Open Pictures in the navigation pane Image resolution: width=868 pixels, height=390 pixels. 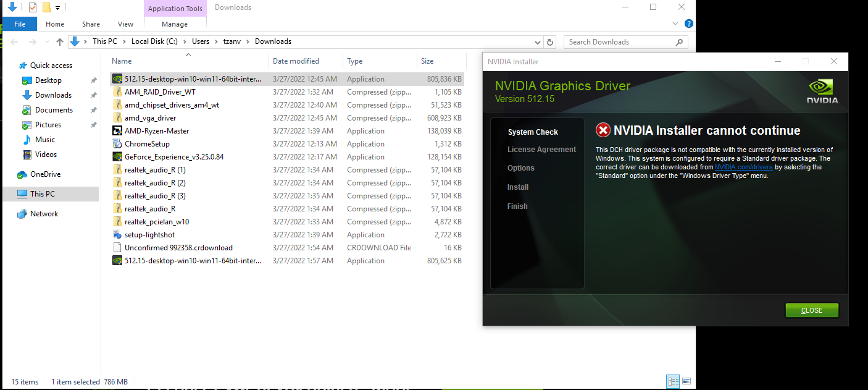48,125
